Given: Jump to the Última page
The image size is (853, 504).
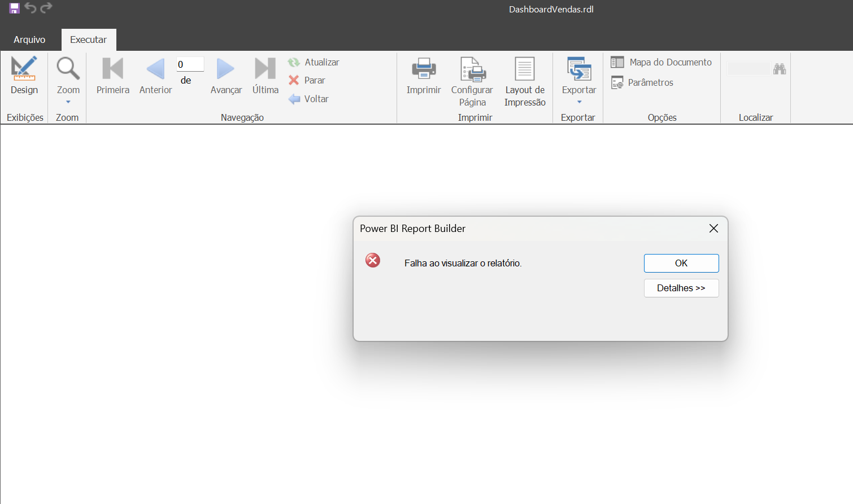Looking at the screenshot, I should pos(266,76).
